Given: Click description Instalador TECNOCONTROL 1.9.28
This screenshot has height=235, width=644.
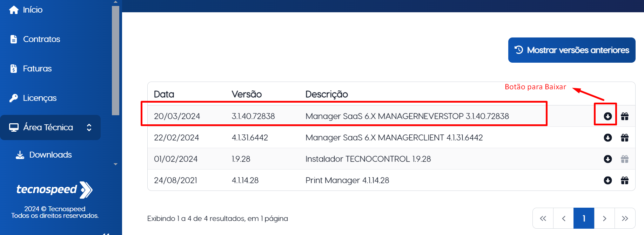Looking at the screenshot, I should coord(368,159).
